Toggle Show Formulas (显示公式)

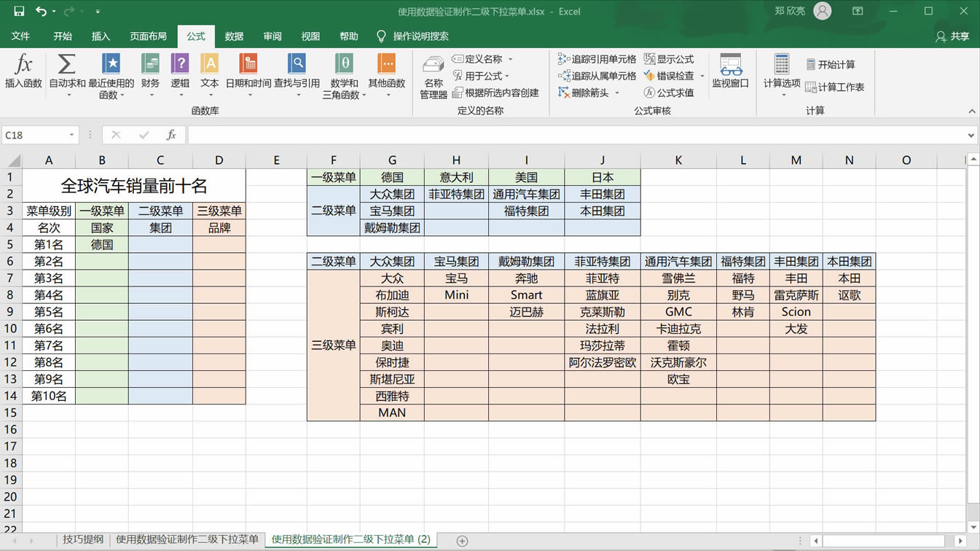point(669,59)
